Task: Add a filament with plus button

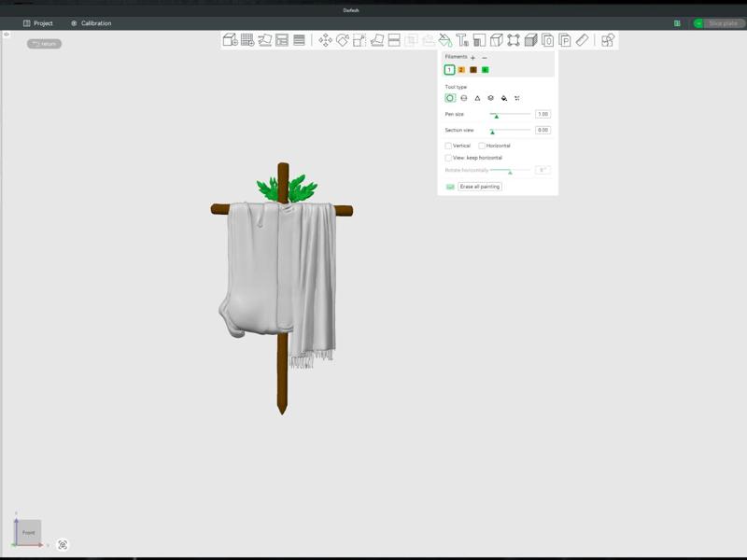Action: tap(473, 58)
